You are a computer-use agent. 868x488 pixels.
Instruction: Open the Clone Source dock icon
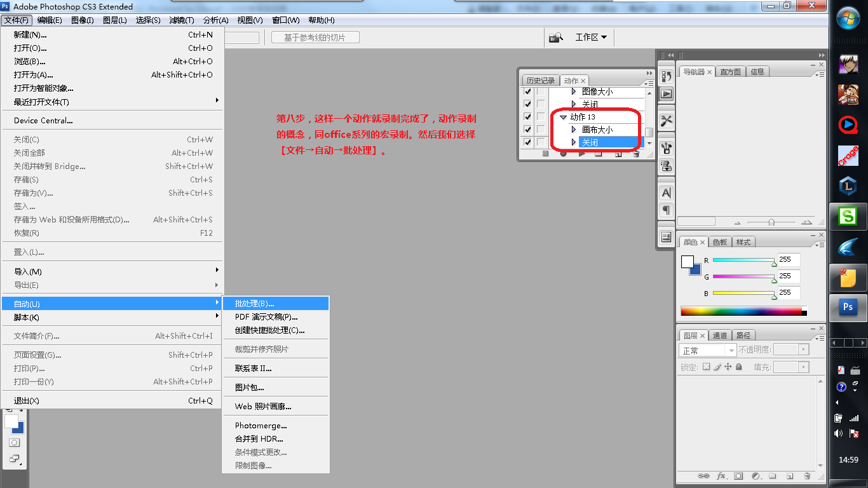[666, 166]
